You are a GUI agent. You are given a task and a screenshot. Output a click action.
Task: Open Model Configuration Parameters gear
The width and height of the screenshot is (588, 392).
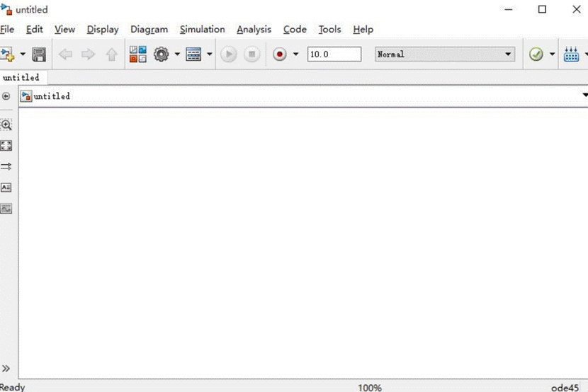pos(162,54)
